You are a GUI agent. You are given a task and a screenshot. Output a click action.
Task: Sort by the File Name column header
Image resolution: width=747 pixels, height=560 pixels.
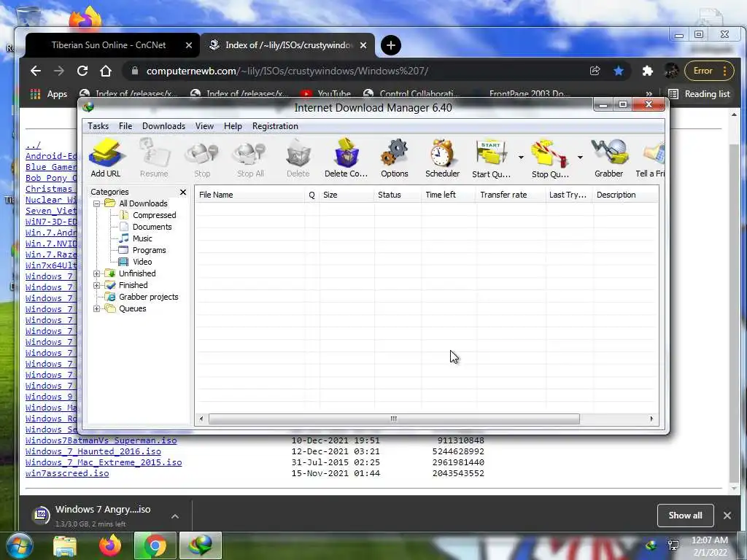click(249, 195)
